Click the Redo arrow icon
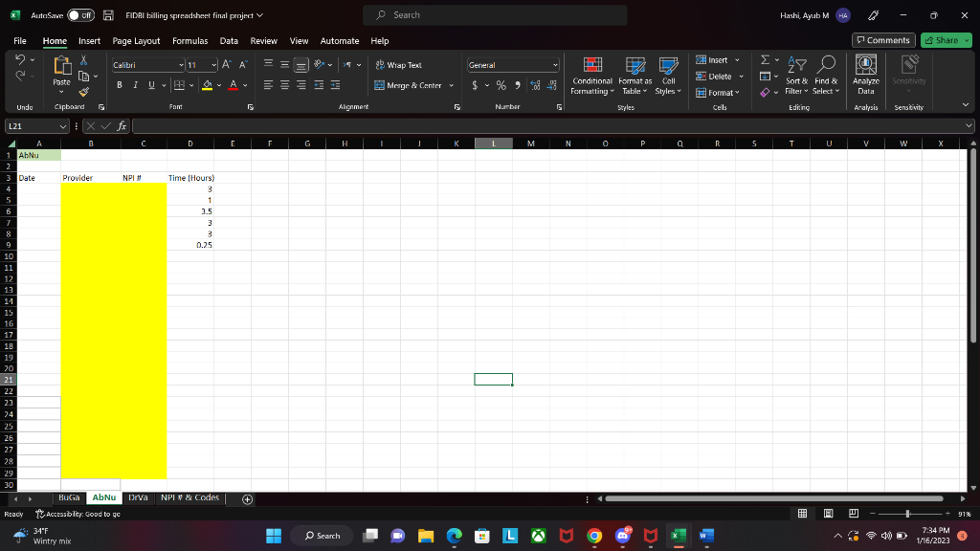The width and height of the screenshot is (980, 551). pyautogui.click(x=20, y=76)
